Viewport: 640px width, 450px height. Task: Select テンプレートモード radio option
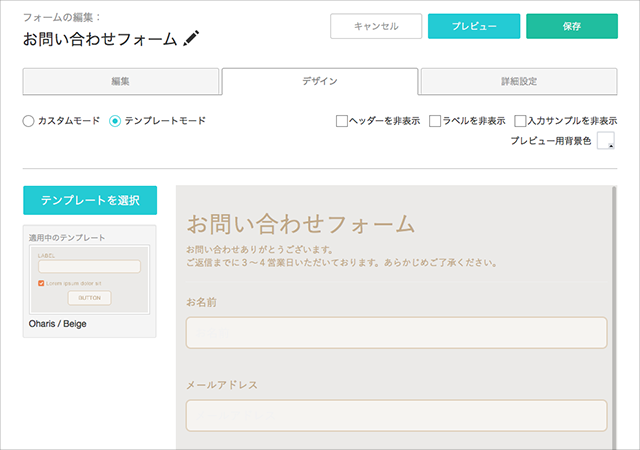tap(115, 121)
